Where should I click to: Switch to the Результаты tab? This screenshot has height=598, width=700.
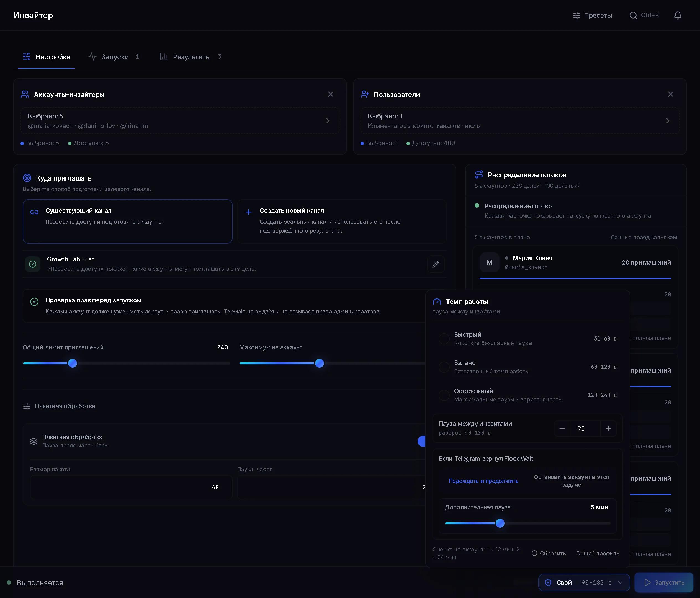click(x=191, y=57)
